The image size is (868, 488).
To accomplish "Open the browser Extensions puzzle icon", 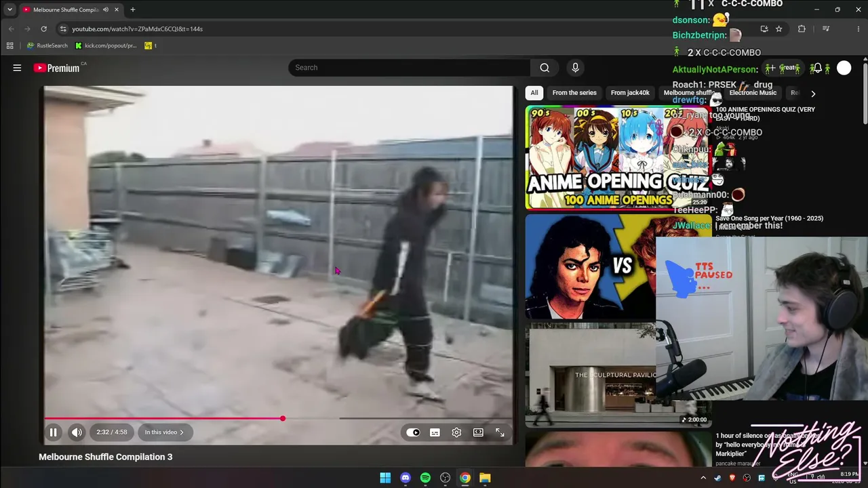I will pos(802,29).
